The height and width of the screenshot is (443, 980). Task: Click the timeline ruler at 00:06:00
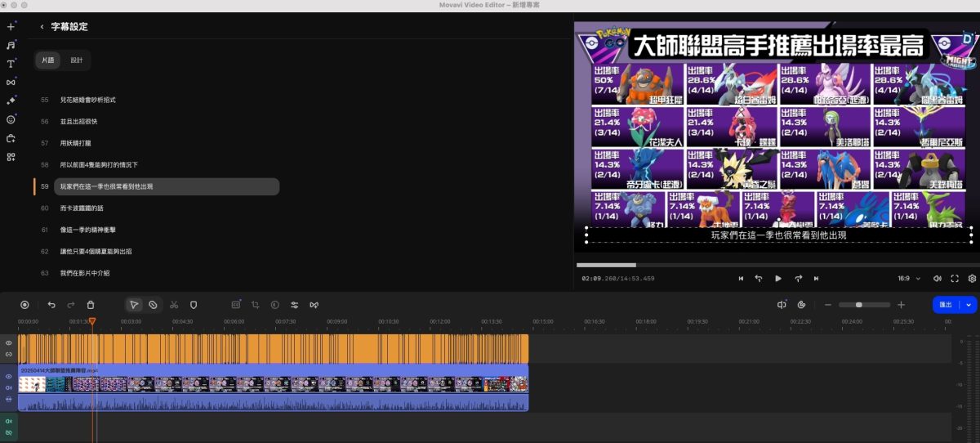[234, 321]
